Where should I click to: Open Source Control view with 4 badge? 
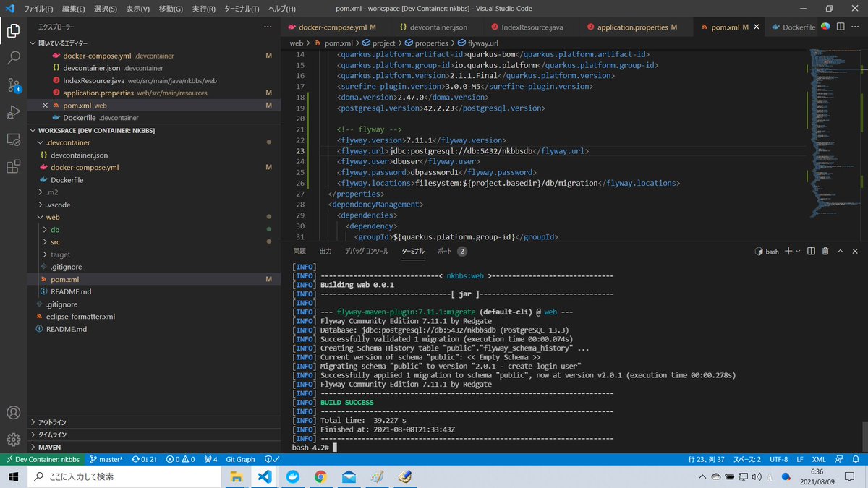[13, 85]
